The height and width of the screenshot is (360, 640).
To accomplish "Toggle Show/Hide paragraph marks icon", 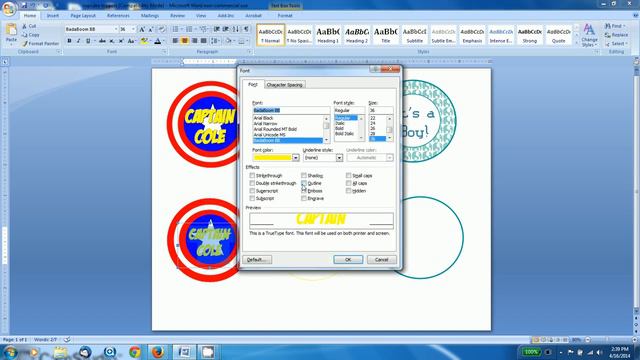I will point(246,29).
